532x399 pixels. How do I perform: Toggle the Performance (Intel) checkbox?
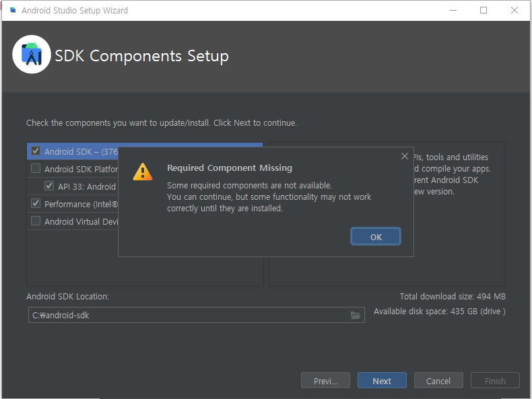point(36,203)
